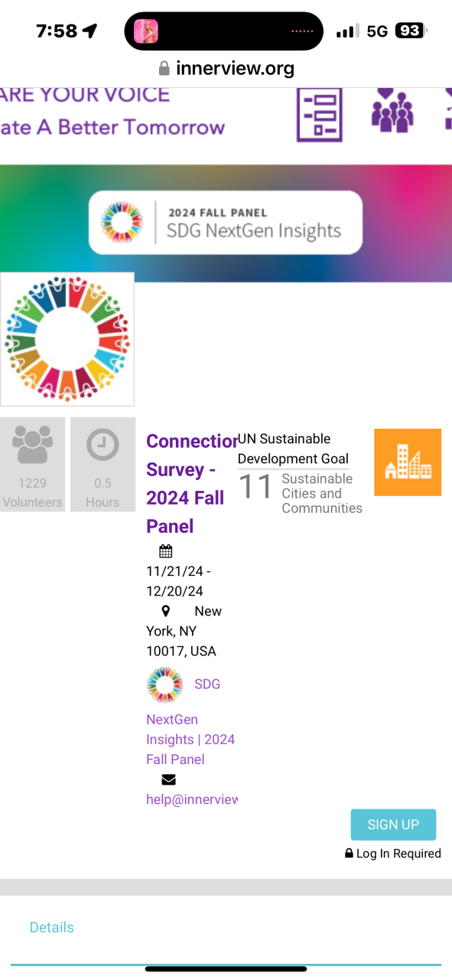Tap the location pin icon near New York
The height and width of the screenshot is (980, 452).
tap(166, 612)
